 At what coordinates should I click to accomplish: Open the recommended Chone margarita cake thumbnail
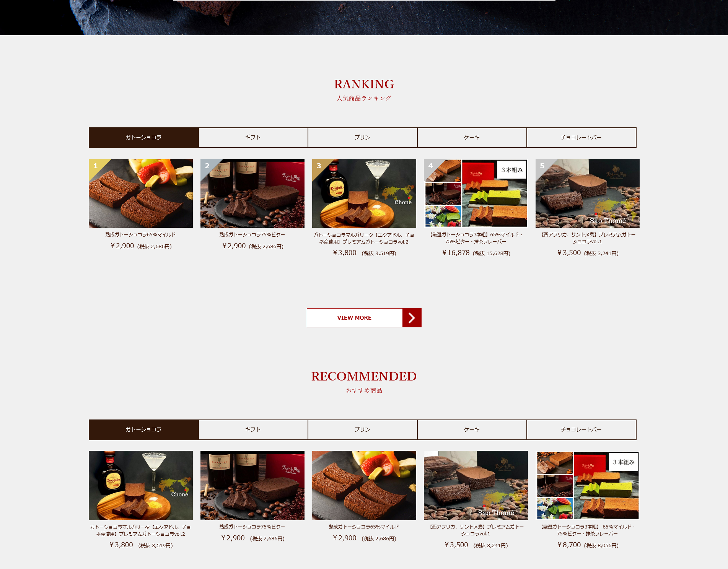click(x=141, y=485)
